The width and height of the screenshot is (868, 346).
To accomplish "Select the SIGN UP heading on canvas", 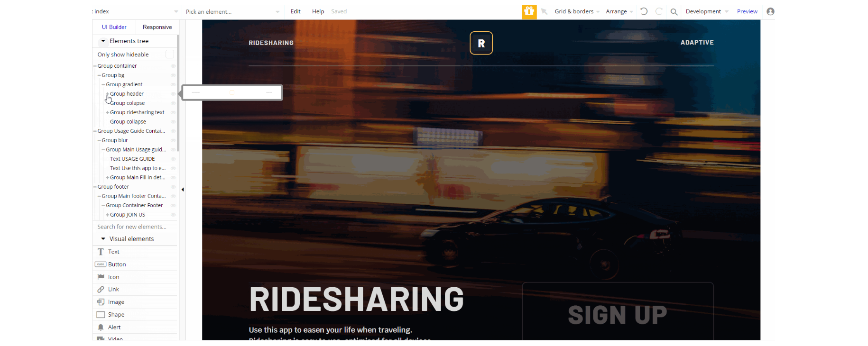I will tap(618, 315).
